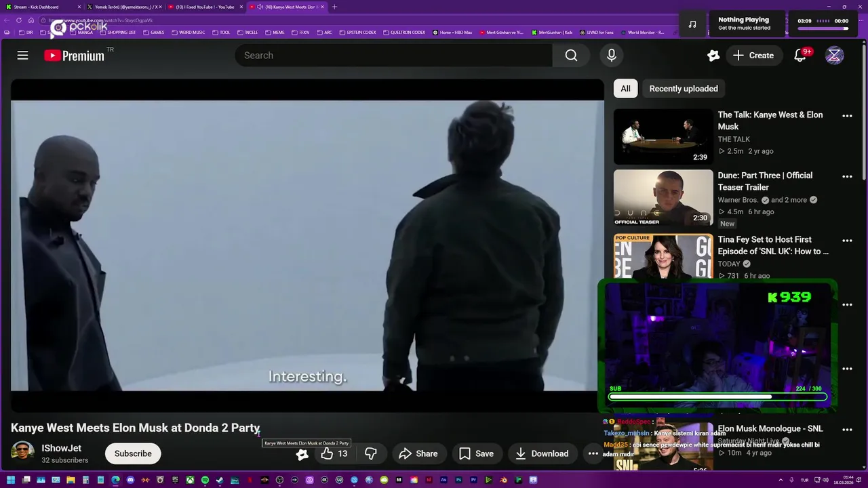The height and width of the screenshot is (488, 868).
Task: Open Spotify from the taskbar
Action: 205,480
